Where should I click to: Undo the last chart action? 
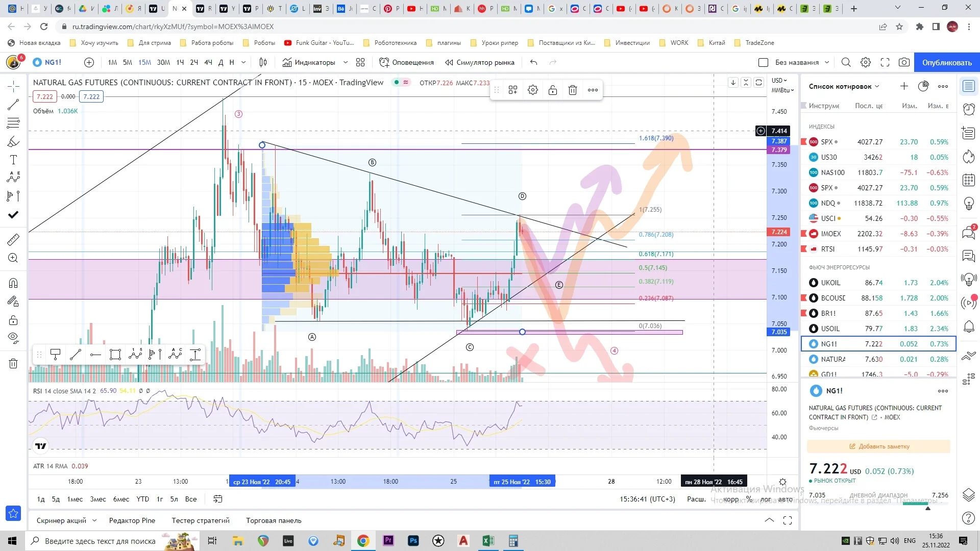(533, 62)
